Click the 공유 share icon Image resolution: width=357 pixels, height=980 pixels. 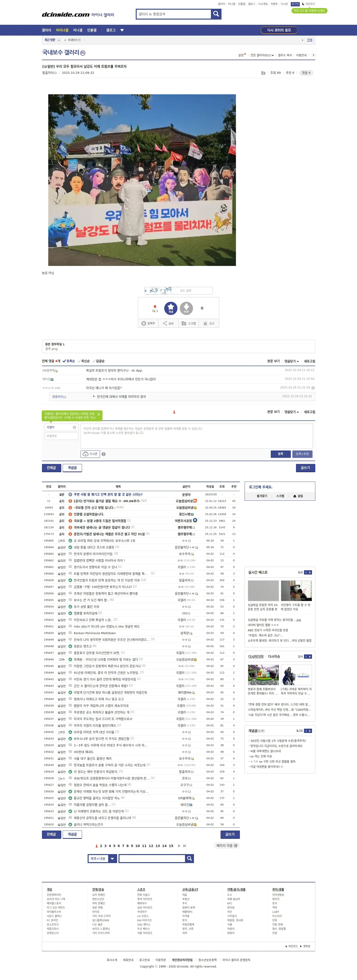pyautogui.click(x=165, y=323)
